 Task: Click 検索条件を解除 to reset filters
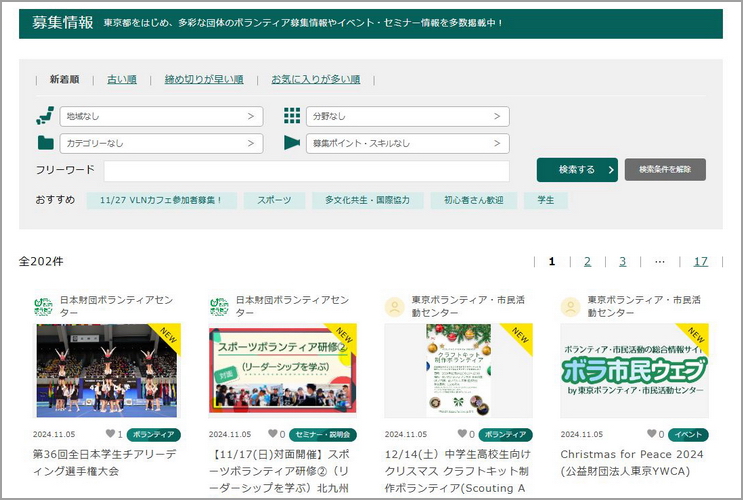pyautogui.click(x=665, y=169)
